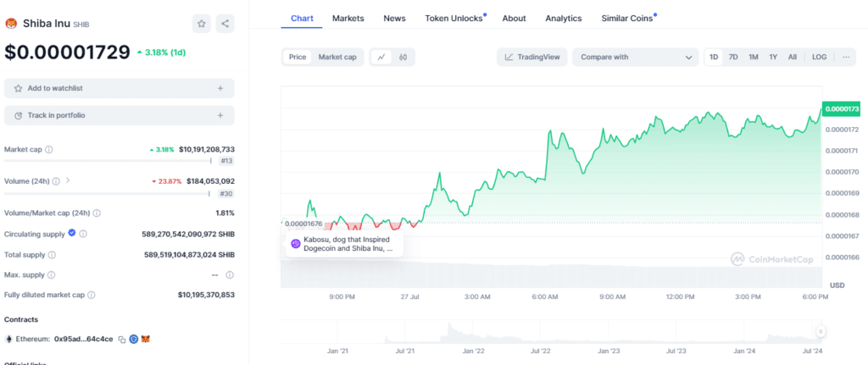This screenshot has width=868, height=365.
Task: Click the MetaMask fox icon
Action: tap(146, 339)
